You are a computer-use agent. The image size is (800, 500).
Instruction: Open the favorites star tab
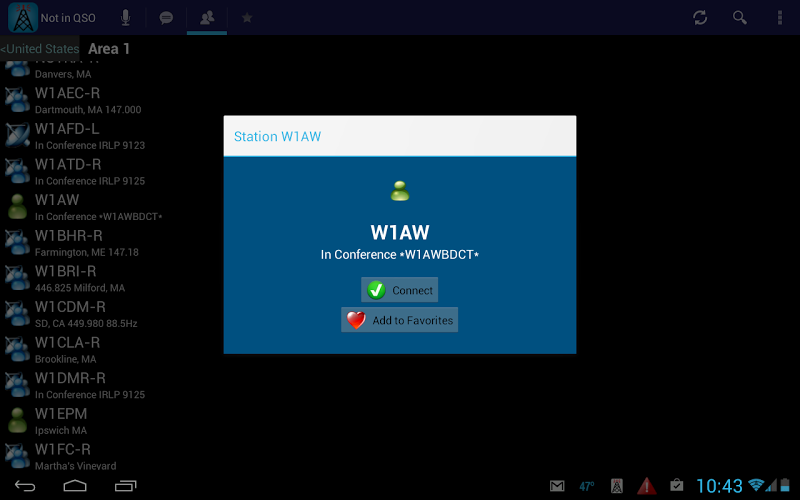247,18
